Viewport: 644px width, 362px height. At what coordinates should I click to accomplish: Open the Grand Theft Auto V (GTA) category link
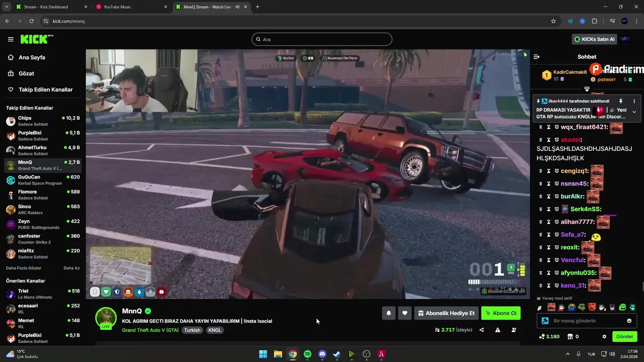pos(150,330)
